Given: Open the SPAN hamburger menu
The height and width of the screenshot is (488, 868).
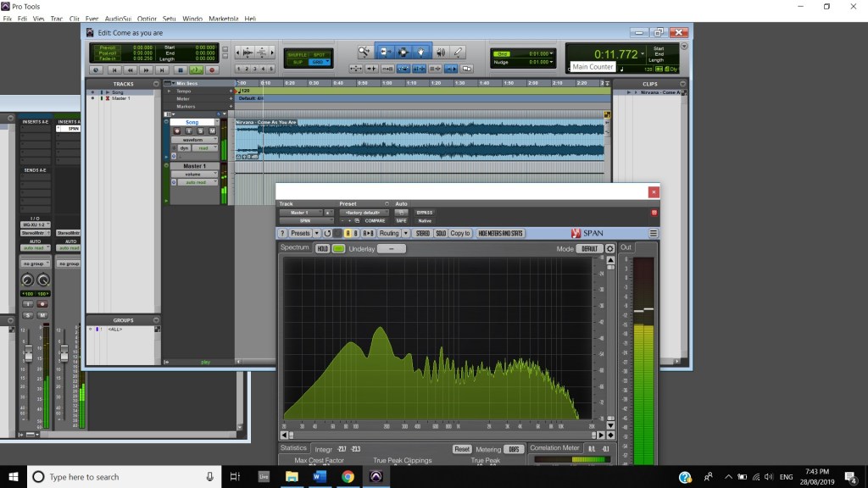Looking at the screenshot, I should click(x=654, y=233).
